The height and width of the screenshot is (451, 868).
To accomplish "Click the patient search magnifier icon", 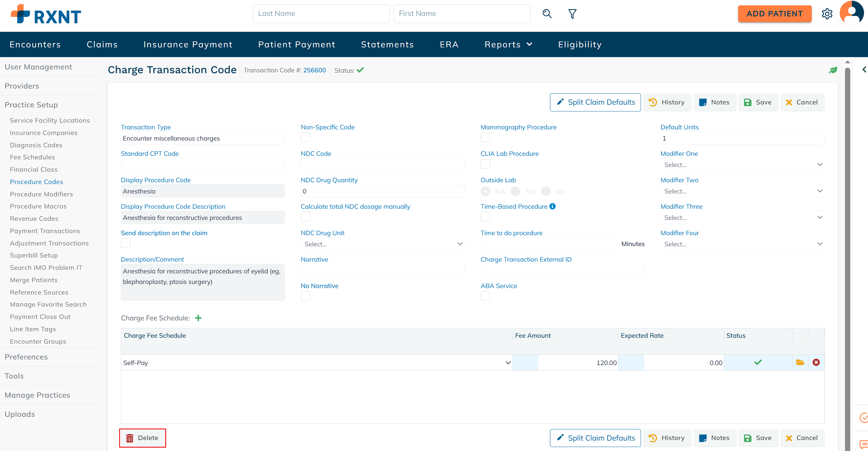I will [547, 14].
